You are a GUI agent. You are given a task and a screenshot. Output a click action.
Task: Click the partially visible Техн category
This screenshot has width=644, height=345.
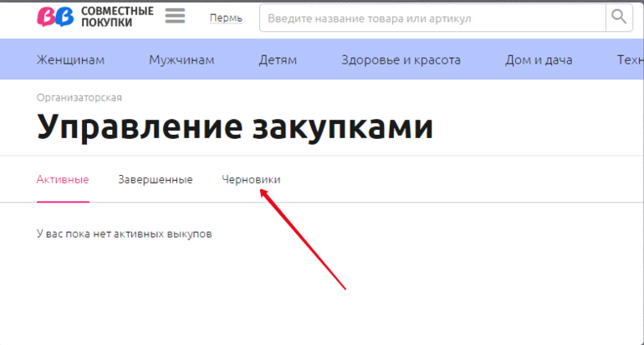coord(629,59)
